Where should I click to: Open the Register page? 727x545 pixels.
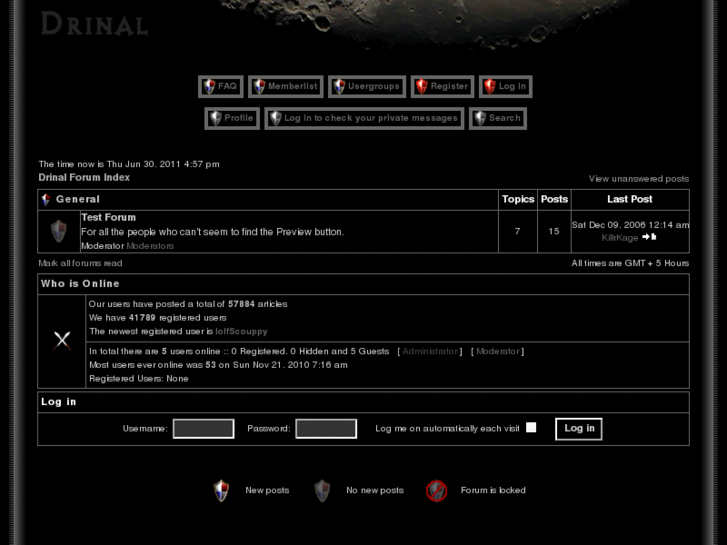click(x=442, y=86)
